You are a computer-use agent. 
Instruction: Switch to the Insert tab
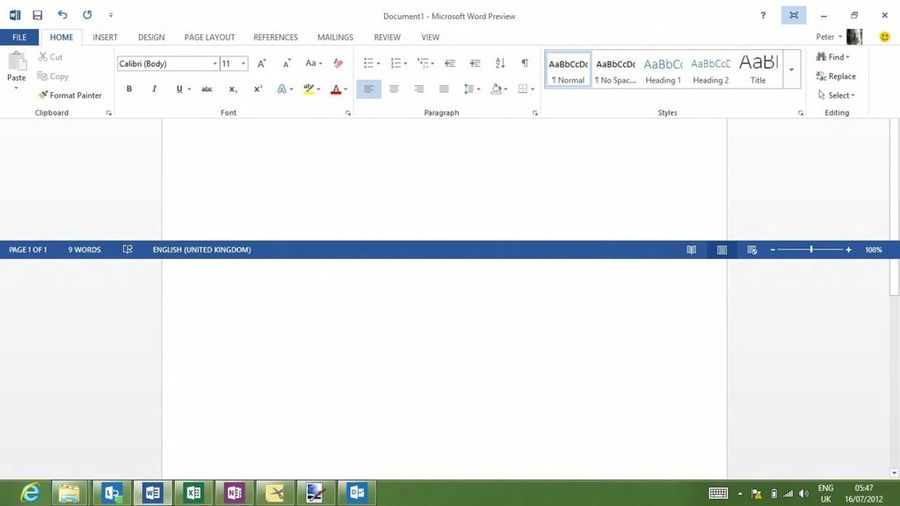105,37
